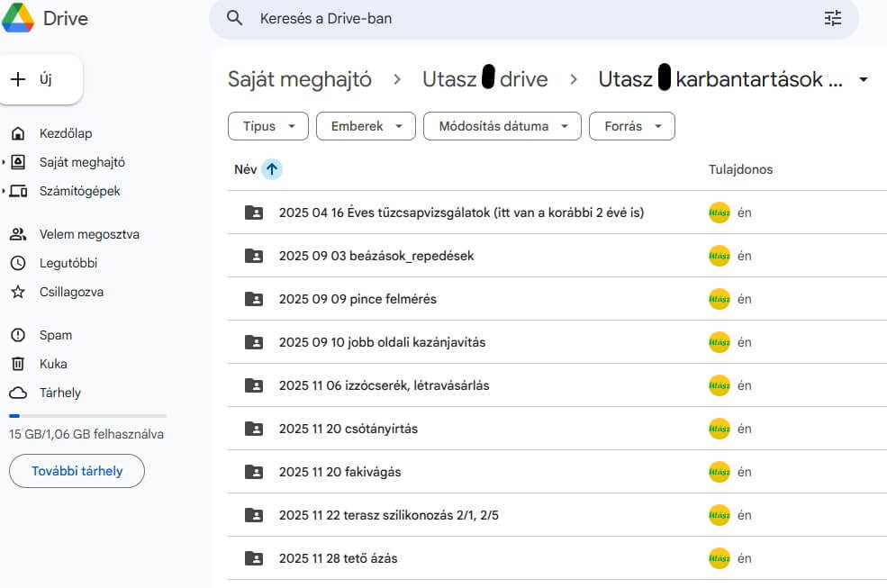Open Legutóbbi recent files
The width and height of the screenshot is (887, 588).
68,263
